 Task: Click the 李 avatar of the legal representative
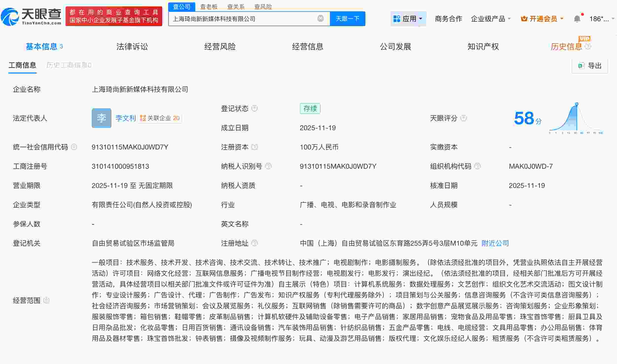click(x=101, y=118)
